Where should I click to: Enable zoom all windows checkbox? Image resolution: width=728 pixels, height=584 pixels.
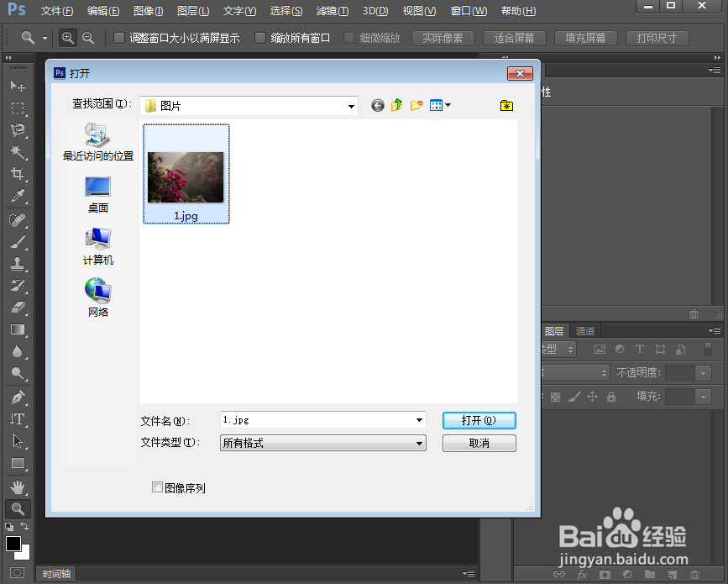click(x=260, y=38)
